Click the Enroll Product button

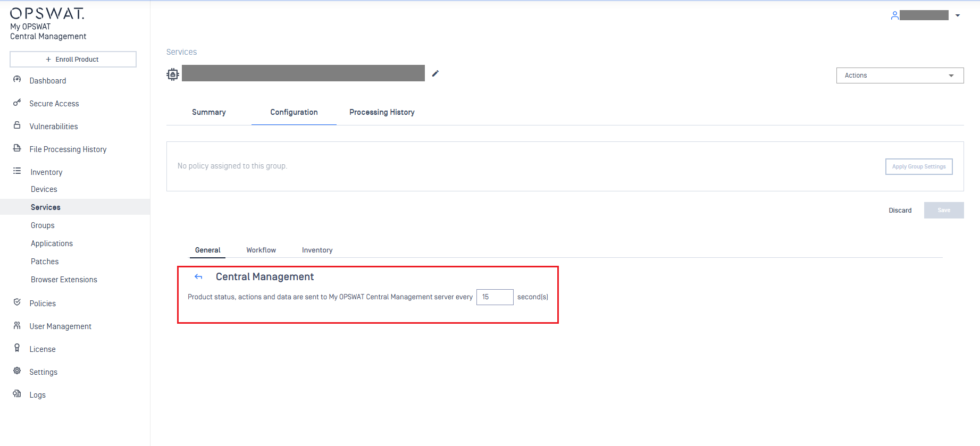click(x=73, y=60)
